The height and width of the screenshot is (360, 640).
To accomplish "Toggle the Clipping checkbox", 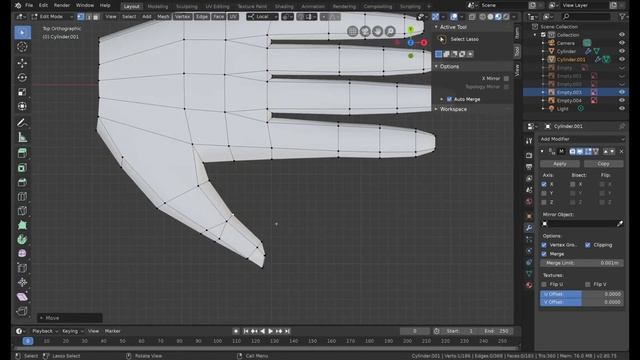I will coord(587,245).
